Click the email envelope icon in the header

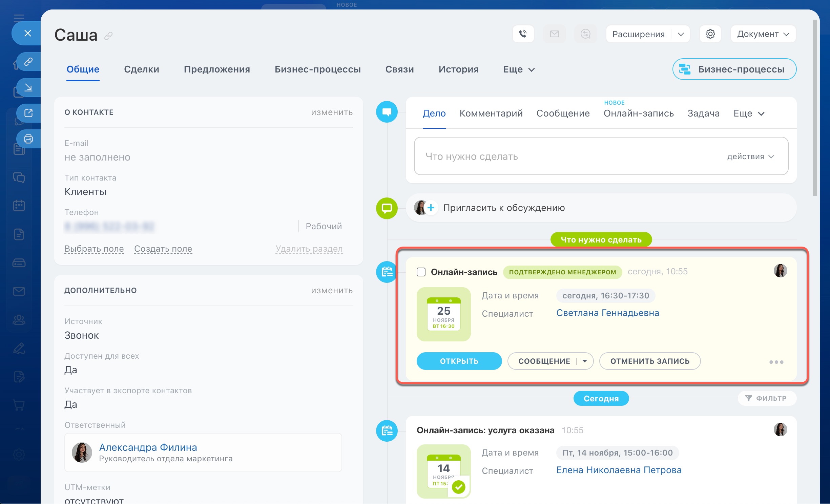point(554,34)
